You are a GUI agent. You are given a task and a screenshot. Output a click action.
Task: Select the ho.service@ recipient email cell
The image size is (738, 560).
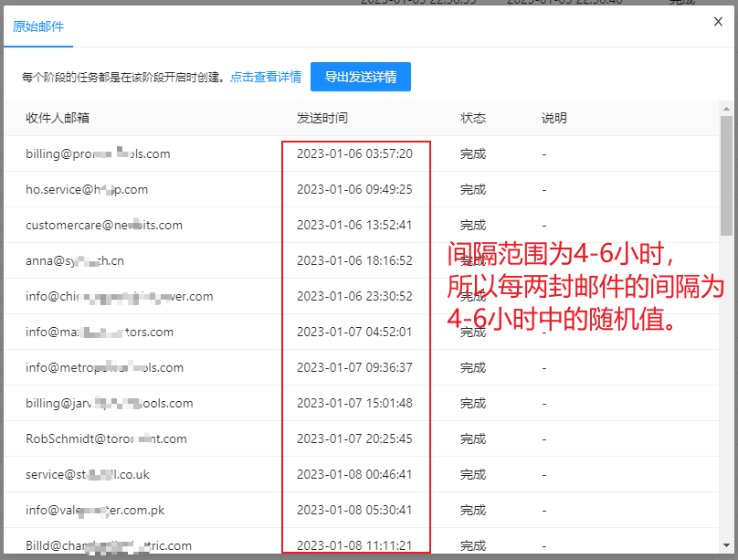pyautogui.click(x=87, y=190)
